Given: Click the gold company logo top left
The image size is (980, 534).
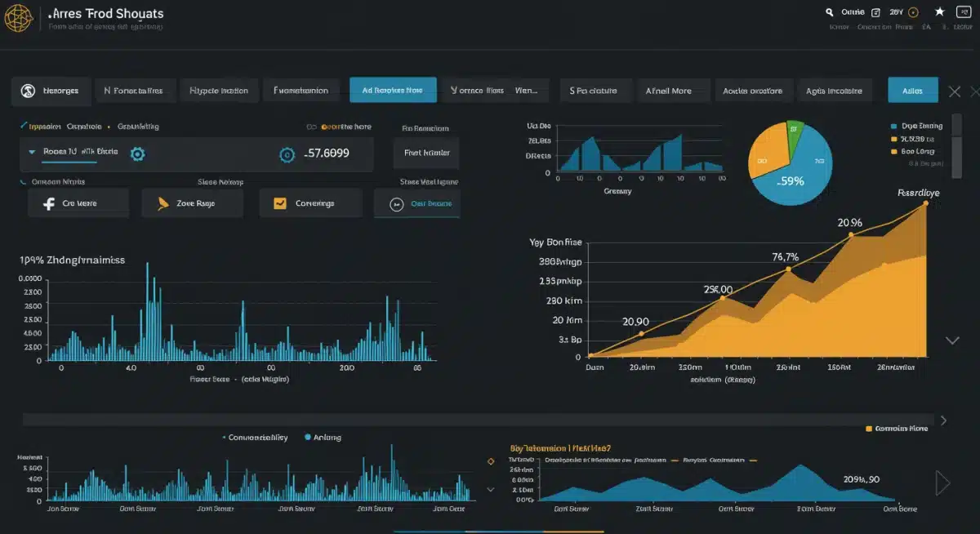Looking at the screenshot, I should click(18, 17).
